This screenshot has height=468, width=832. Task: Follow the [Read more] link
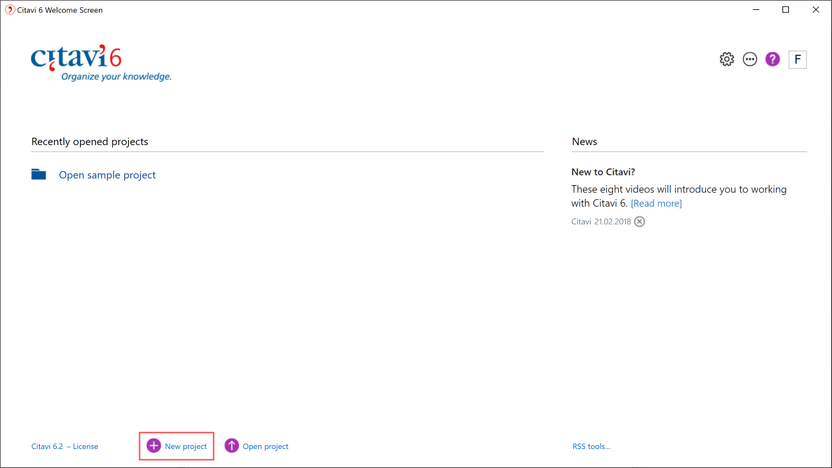[656, 203]
